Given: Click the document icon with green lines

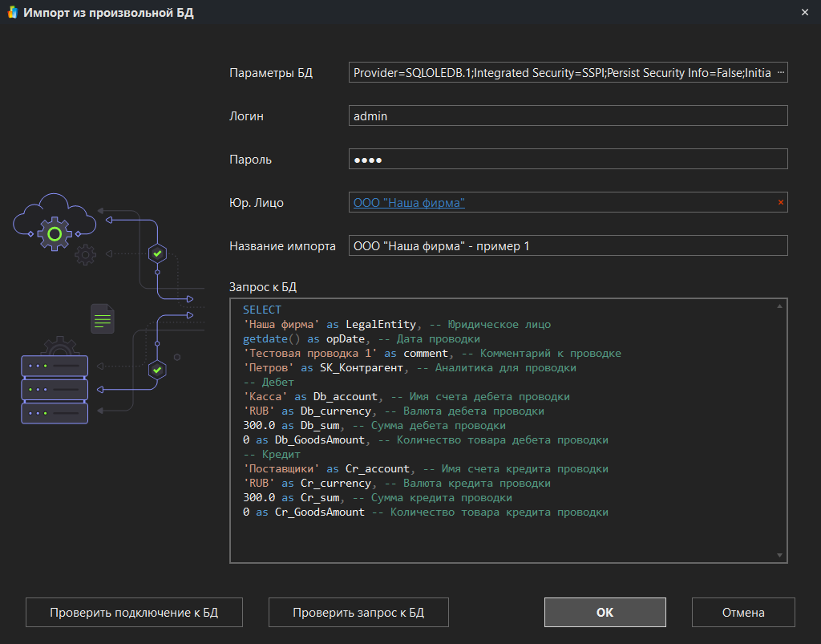Looking at the screenshot, I should click(x=102, y=319).
